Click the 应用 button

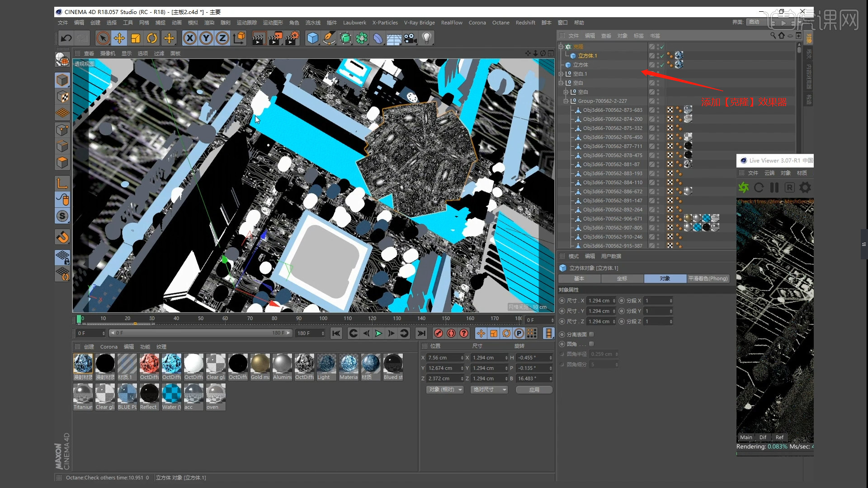pyautogui.click(x=534, y=389)
